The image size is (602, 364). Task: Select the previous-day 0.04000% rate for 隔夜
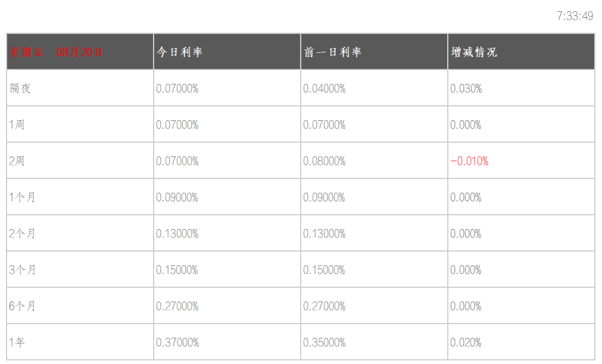pos(325,89)
